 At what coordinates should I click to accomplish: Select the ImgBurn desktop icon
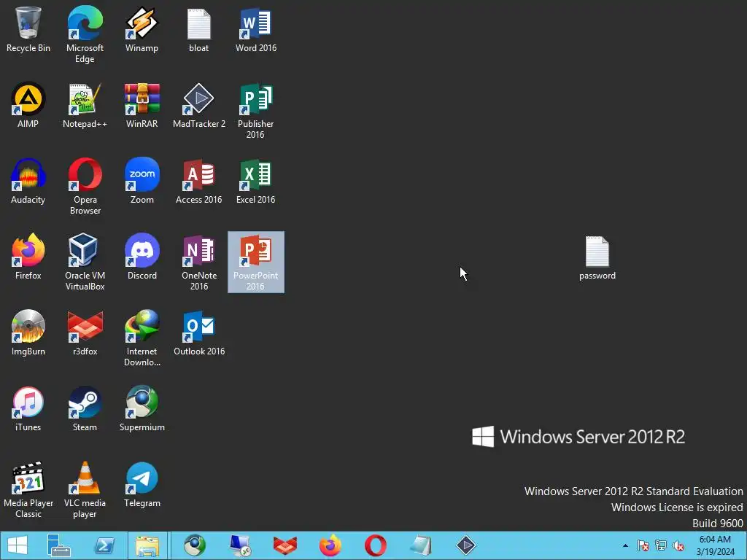28,332
